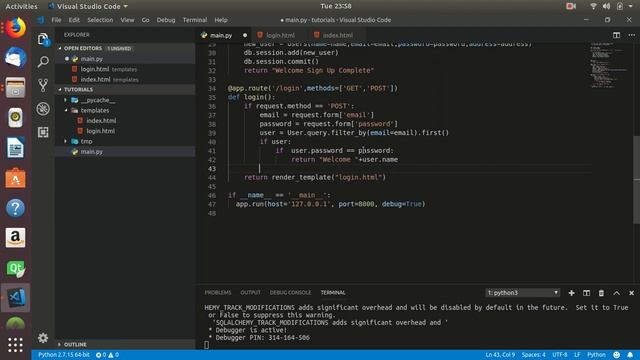The height and width of the screenshot is (360, 640).
Task: Click Ln 43, Col 9 position indicator
Action: tap(500, 355)
